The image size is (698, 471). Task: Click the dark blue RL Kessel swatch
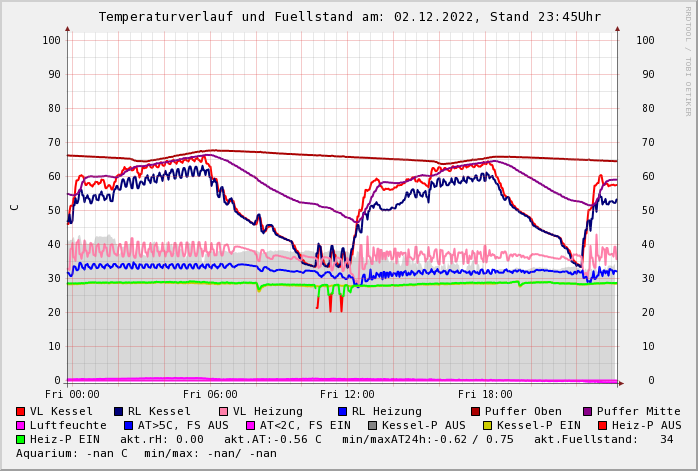click(x=119, y=412)
